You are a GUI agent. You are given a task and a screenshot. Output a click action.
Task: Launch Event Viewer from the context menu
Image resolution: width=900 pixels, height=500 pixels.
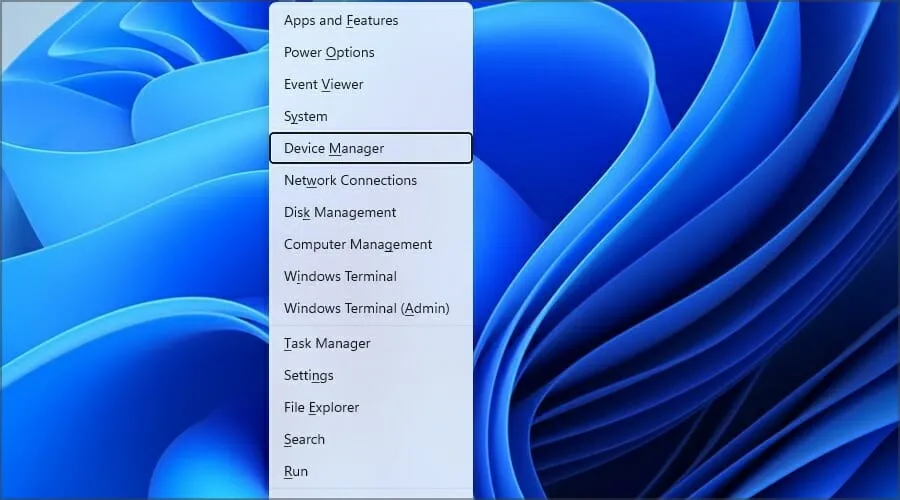point(323,85)
